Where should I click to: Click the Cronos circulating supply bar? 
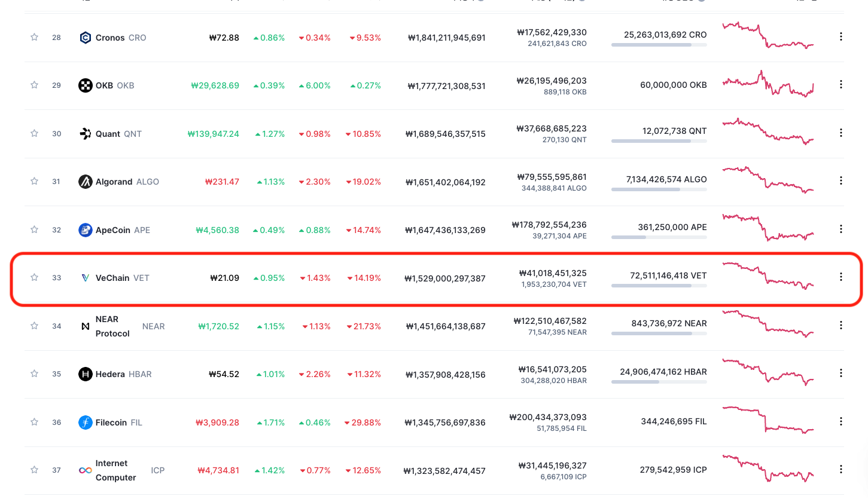click(659, 45)
